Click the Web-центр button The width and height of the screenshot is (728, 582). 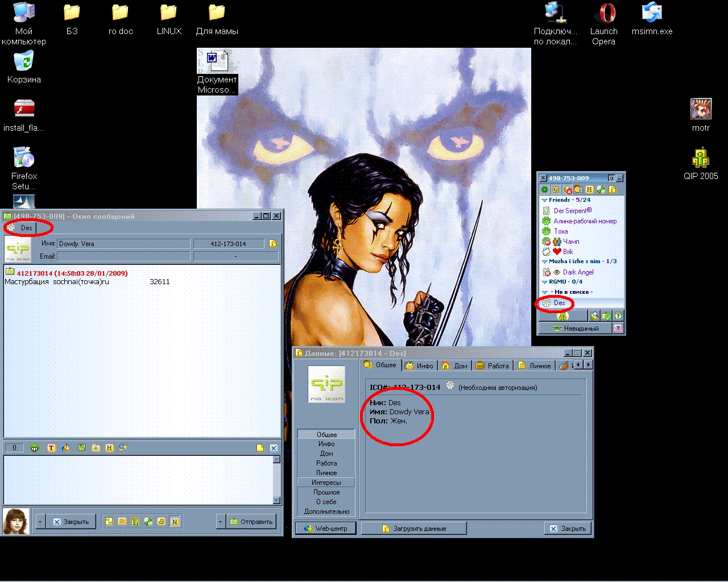(326, 529)
